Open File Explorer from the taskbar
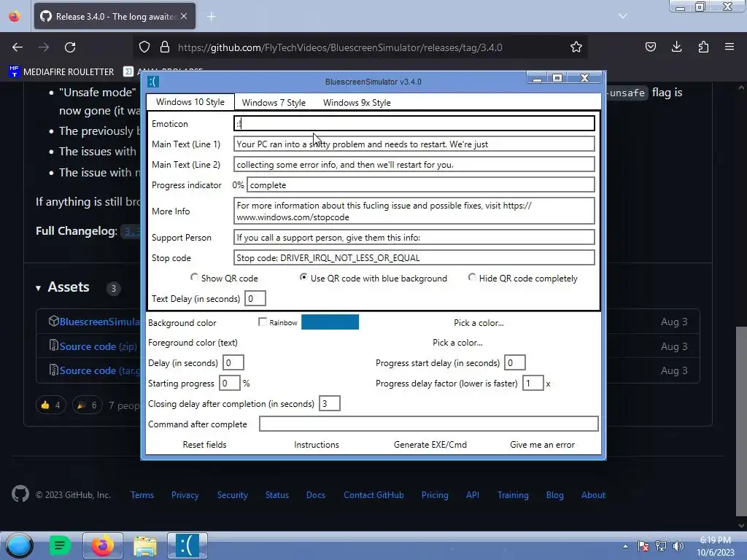This screenshot has height=560, width=747. click(x=145, y=545)
